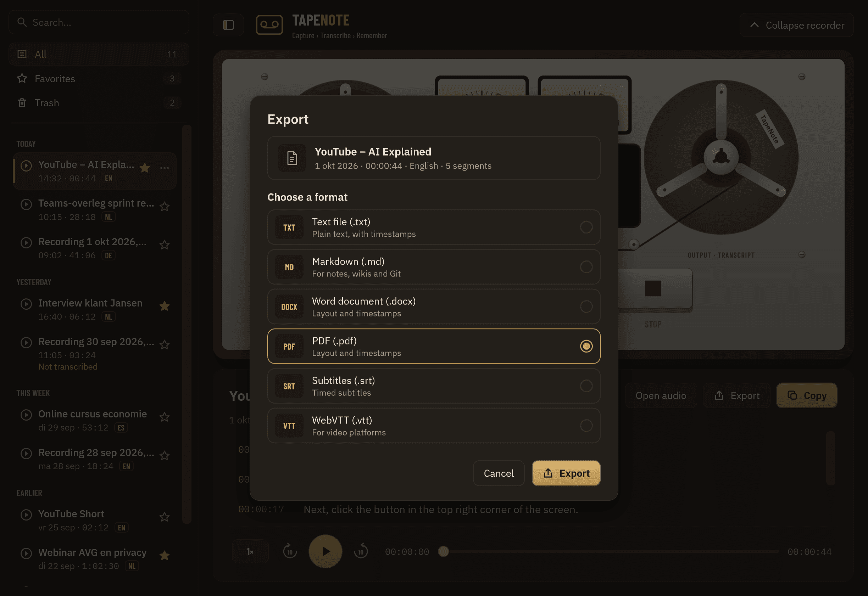Toggle the sidebar panel icon

pos(228,25)
